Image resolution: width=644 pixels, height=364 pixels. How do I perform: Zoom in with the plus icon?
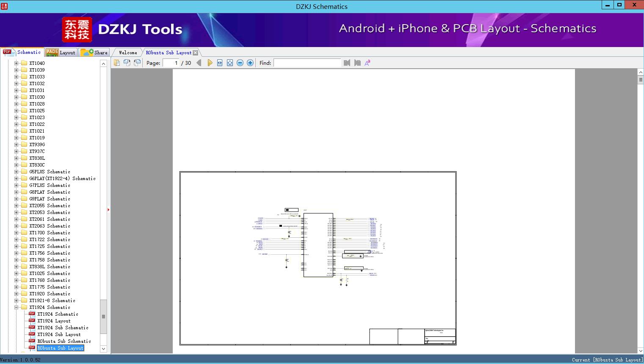pos(250,63)
